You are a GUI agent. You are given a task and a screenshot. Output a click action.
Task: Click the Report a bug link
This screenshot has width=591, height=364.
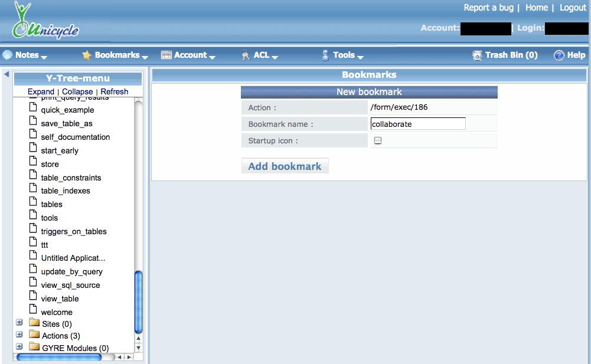click(488, 8)
